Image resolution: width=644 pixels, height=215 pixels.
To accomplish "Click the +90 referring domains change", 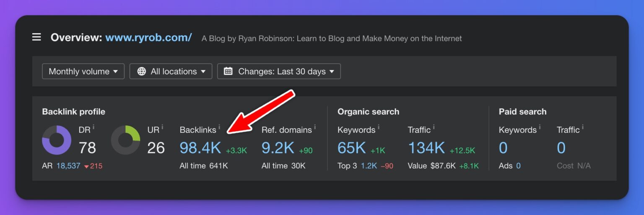I will click(306, 151).
